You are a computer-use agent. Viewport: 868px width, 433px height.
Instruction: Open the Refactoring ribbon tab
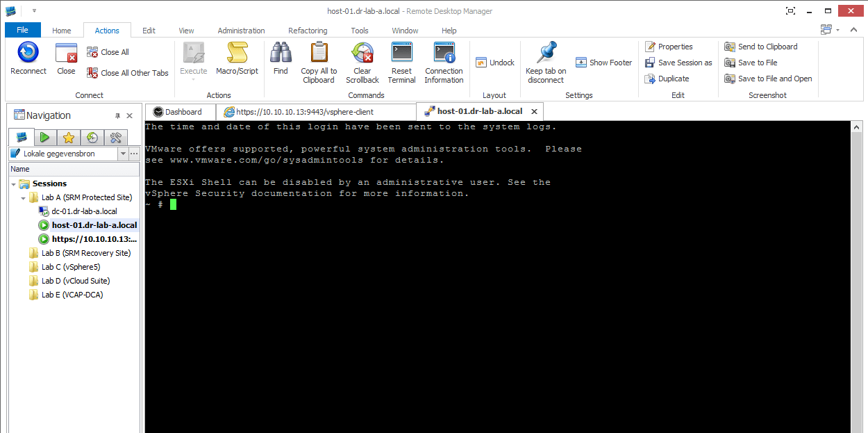tap(308, 31)
